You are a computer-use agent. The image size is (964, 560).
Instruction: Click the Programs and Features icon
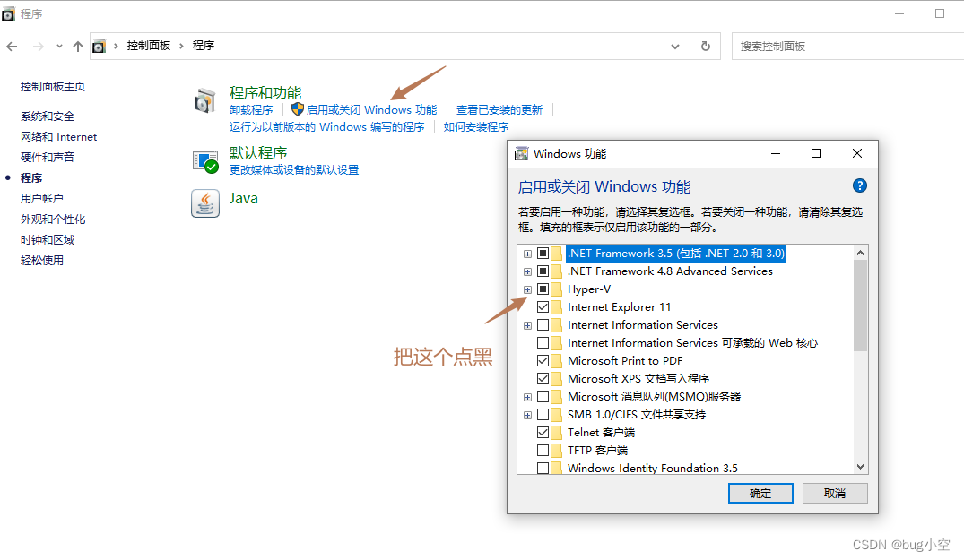[204, 101]
